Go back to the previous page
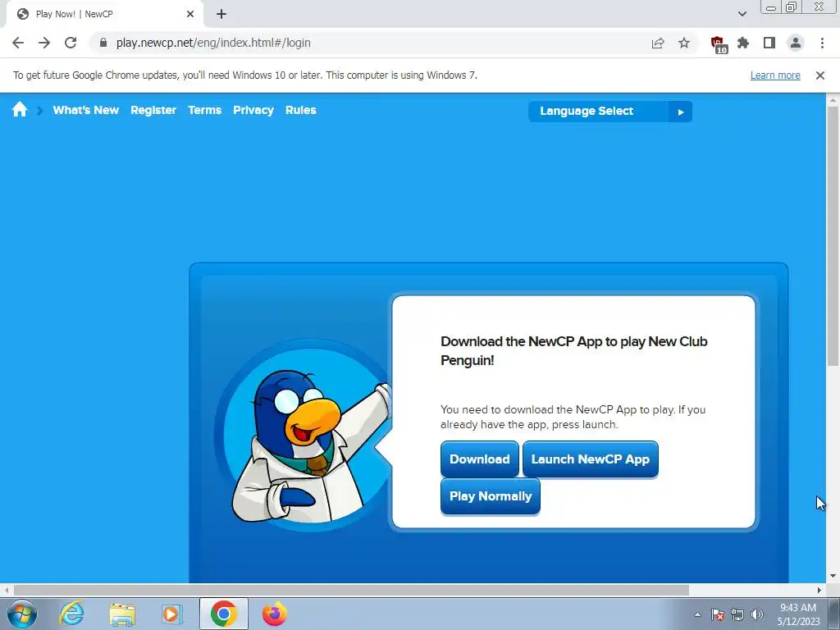 click(x=18, y=43)
